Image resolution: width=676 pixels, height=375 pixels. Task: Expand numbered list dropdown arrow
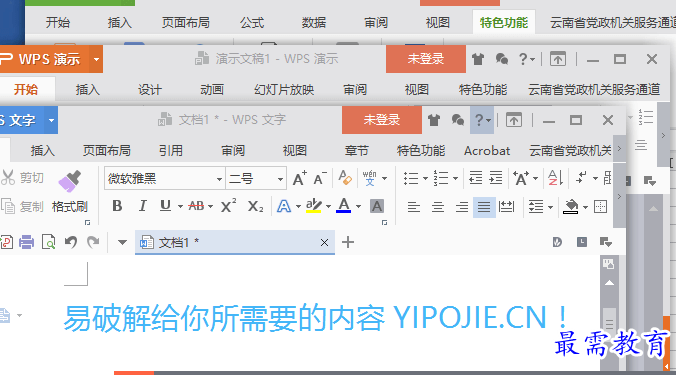(455, 178)
